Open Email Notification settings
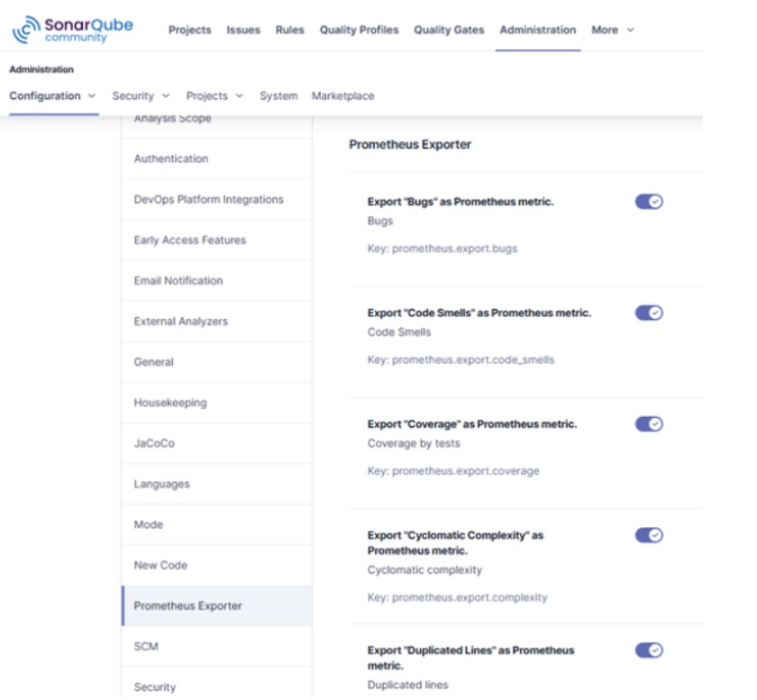The image size is (757, 700). click(178, 280)
